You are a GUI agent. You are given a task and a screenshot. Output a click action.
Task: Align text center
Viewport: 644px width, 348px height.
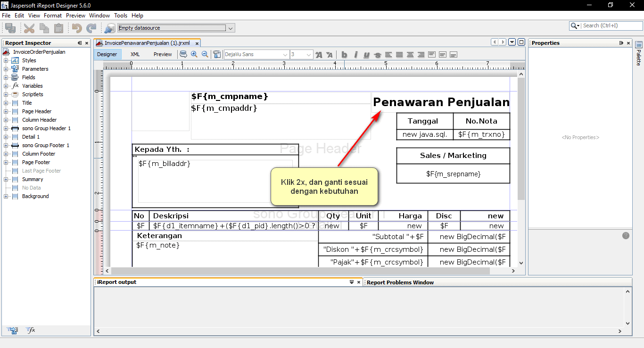coord(410,55)
